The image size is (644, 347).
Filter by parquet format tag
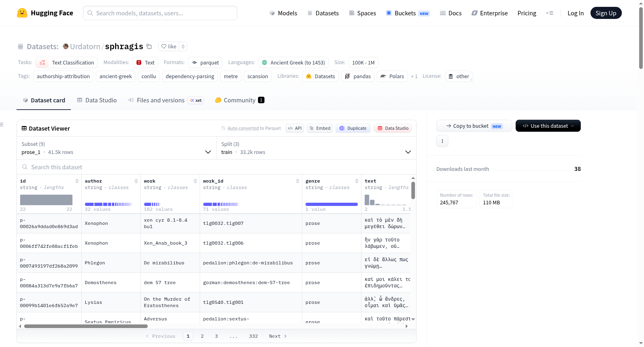click(x=205, y=62)
